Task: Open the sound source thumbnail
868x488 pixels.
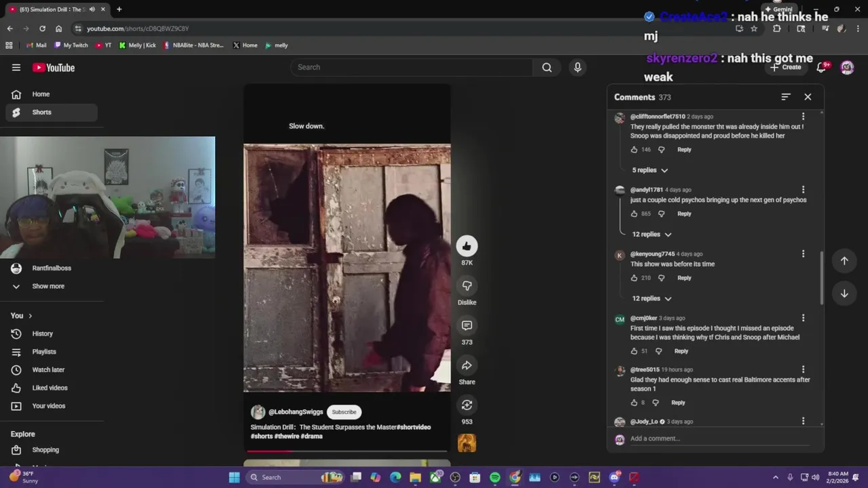Action: pyautogui.click(x=467, y=443)
